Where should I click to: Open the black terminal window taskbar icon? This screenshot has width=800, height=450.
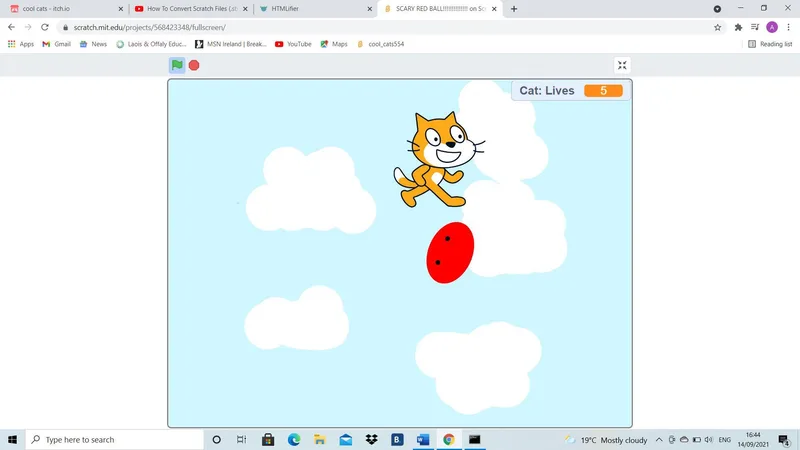tap(474, 440)
